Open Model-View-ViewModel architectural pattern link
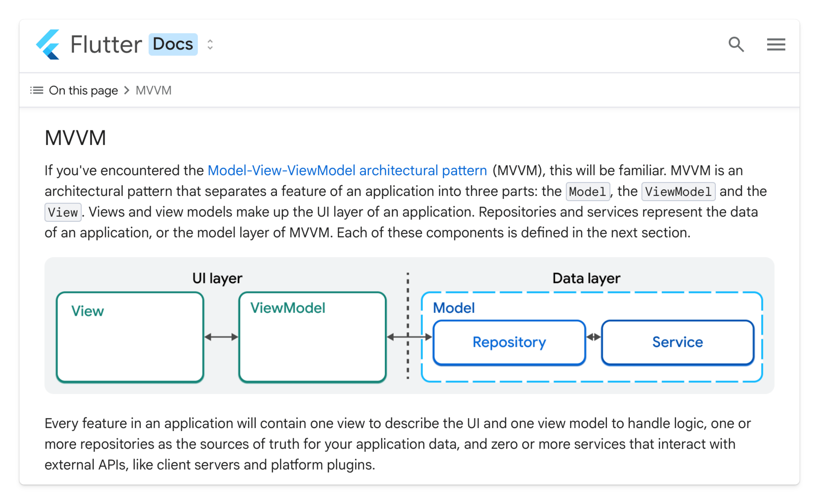The width and height of the screenshot is (819, 504). (347, 171)
